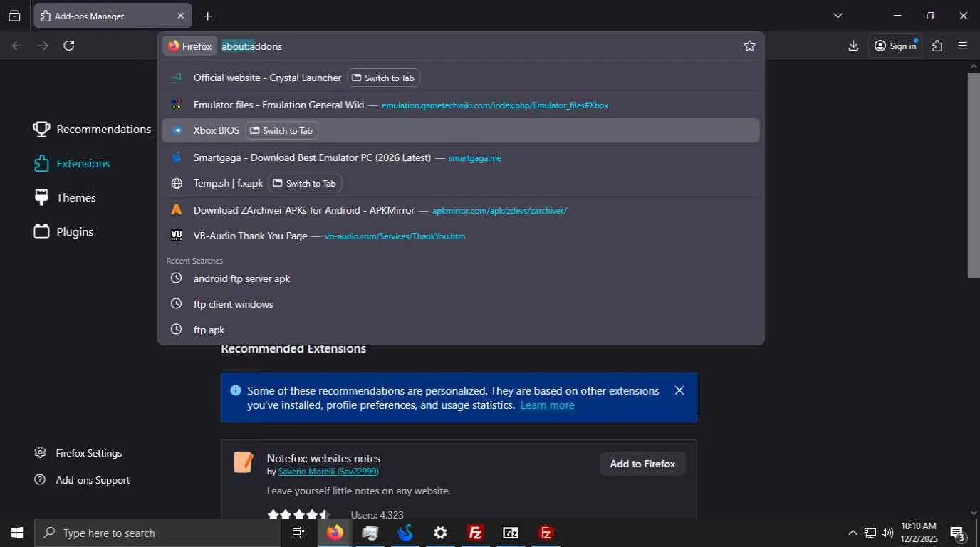Image resolution: width=980 pixels, height=547 pixels.
Task: Open the Recommendations category in sidebar
Action: [93, 129]
